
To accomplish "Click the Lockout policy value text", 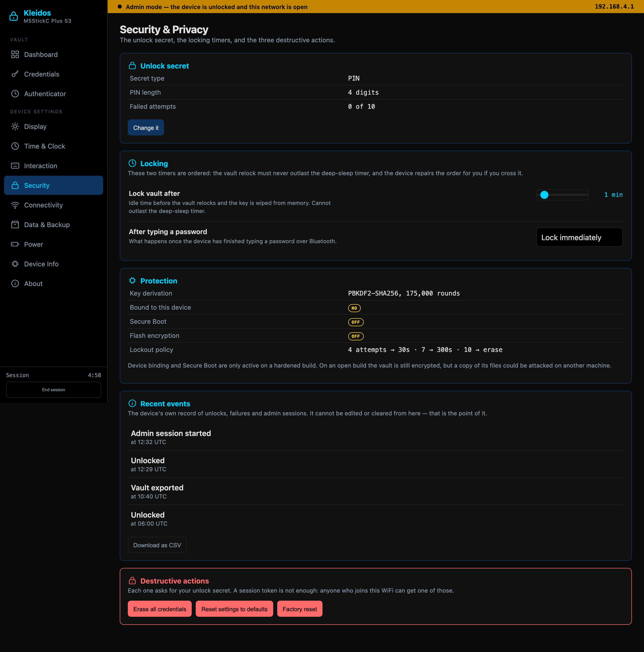I will coord(425,350).
